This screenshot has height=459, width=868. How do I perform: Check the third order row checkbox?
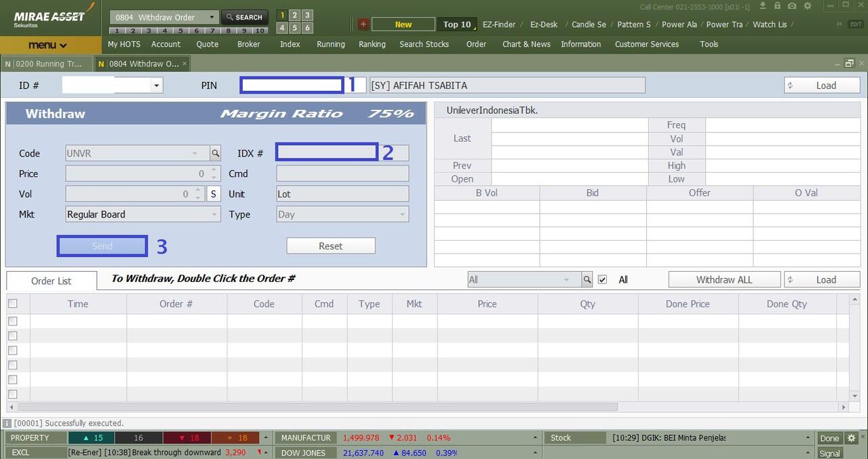point(12,351)
